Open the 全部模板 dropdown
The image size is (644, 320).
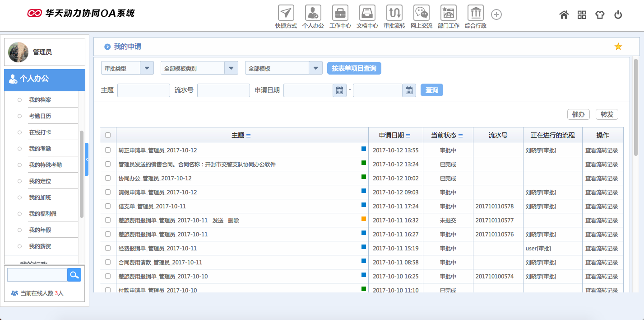315,67
